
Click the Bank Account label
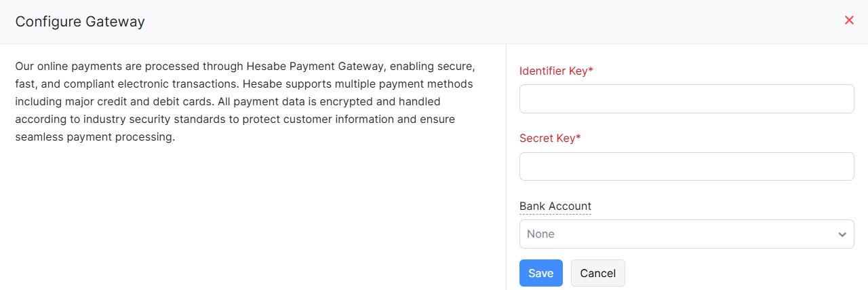[555, 206]
